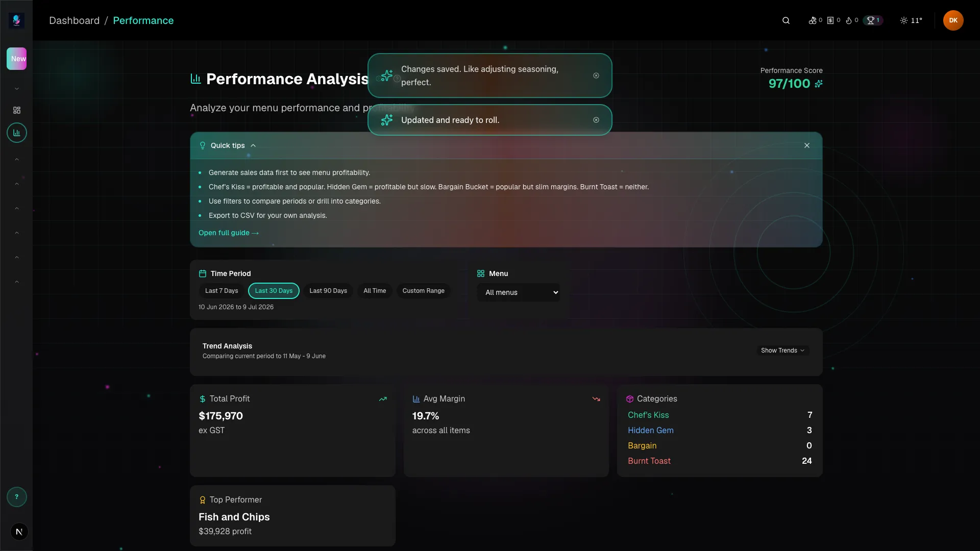980x551 pixels.
Task: Select Chef's Kiss category row
Action: (x=720, y=415)
